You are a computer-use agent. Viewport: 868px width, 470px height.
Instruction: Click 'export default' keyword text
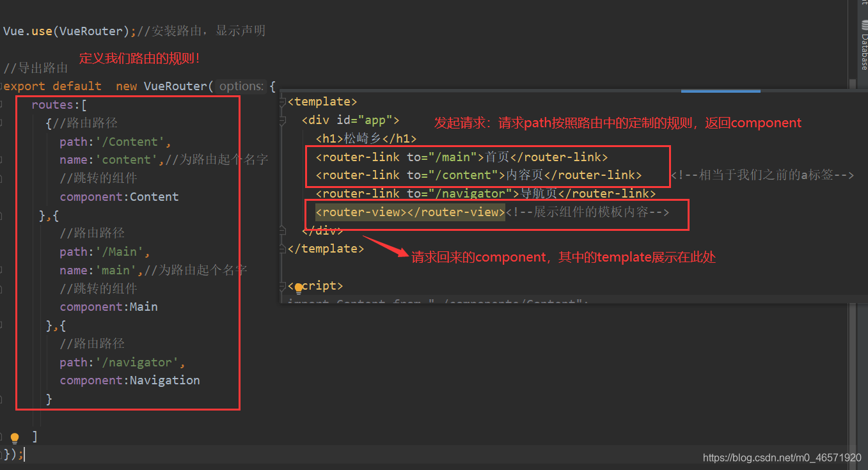(52, 86)
